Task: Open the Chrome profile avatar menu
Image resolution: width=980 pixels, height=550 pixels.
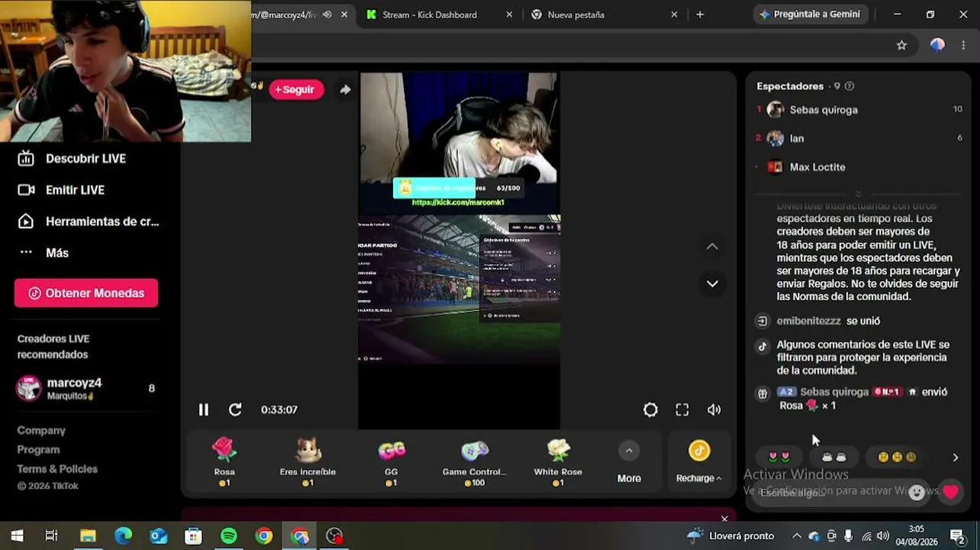Action: point(937,45)
